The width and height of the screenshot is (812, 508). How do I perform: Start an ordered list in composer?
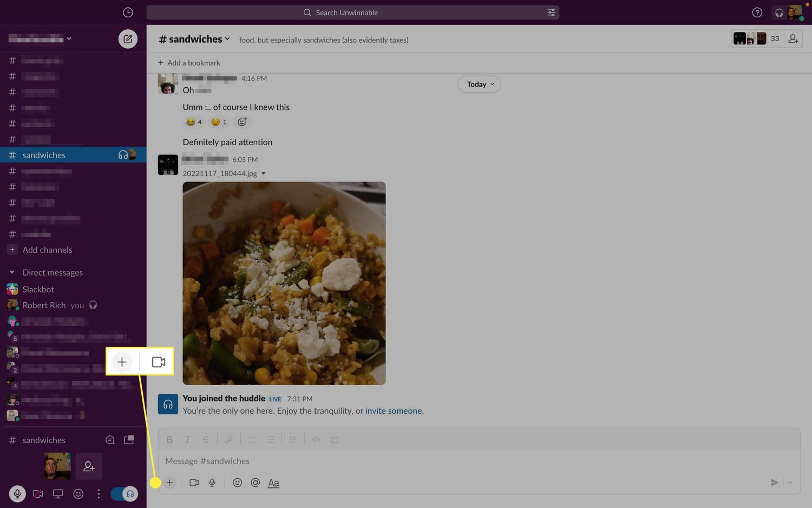tap(252, 440)
